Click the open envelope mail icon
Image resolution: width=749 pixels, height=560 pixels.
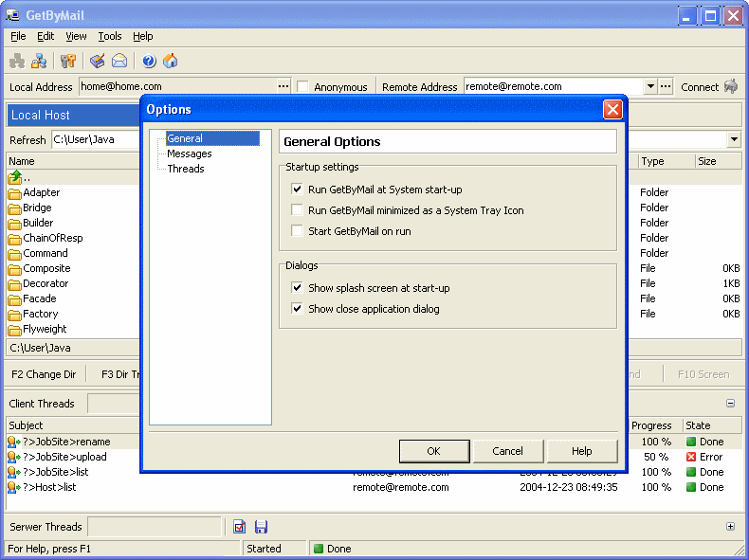click(119, 61)
